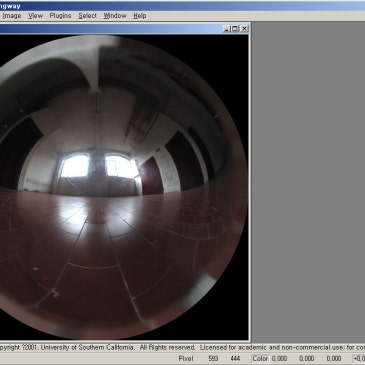Image resolution: width=365 pixels, height=365 pixels.
Task: Select the pixel Y value 444
Action: point(235,359)
